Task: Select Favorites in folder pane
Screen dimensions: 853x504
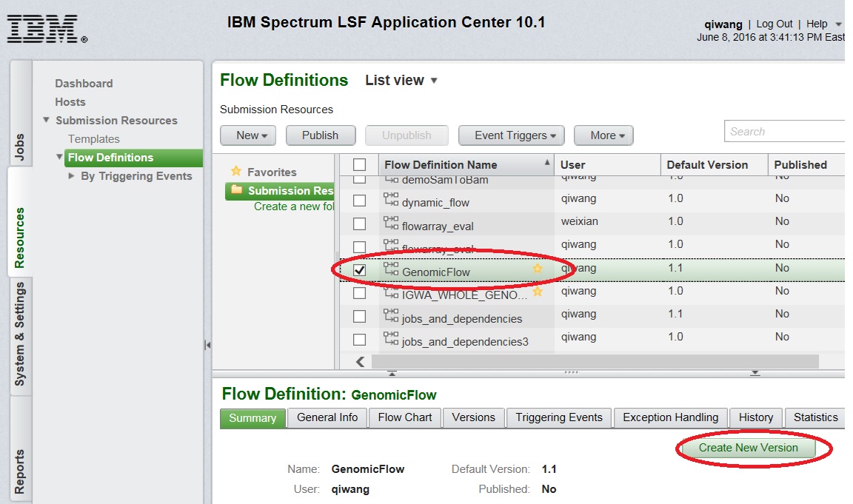Action: pos(272,172)
